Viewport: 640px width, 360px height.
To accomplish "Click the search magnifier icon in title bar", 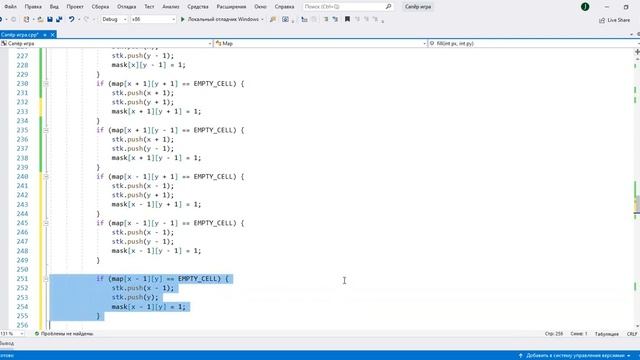I will 388,7.
